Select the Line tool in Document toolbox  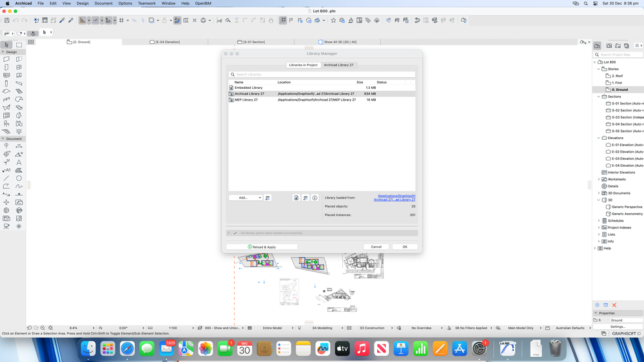click(6, 178)
